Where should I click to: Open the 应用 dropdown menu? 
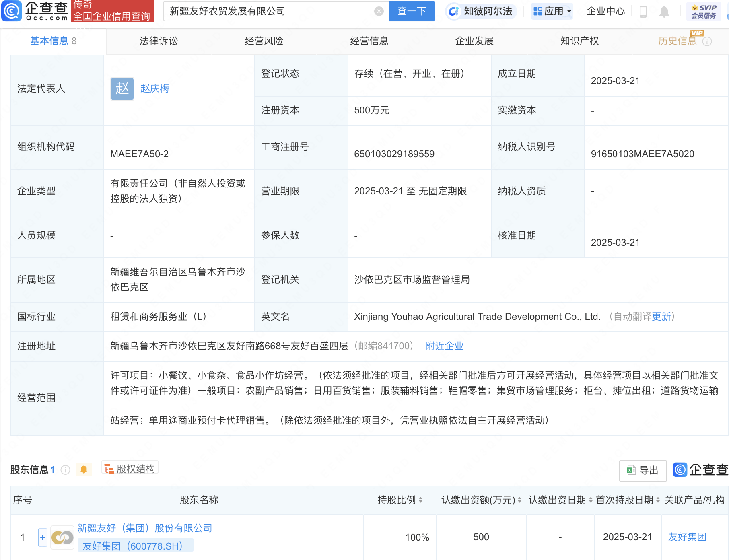tap(552, 11)
